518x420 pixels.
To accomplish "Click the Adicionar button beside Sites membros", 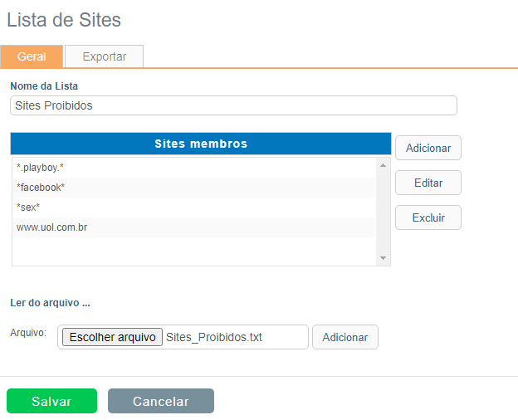I will pos(428,148).
